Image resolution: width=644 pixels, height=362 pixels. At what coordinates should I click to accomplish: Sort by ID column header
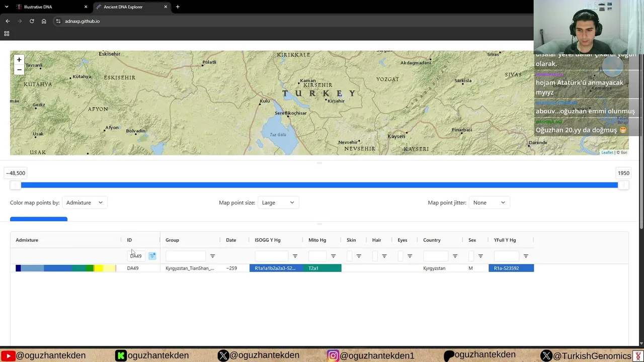tap(129, 240)
